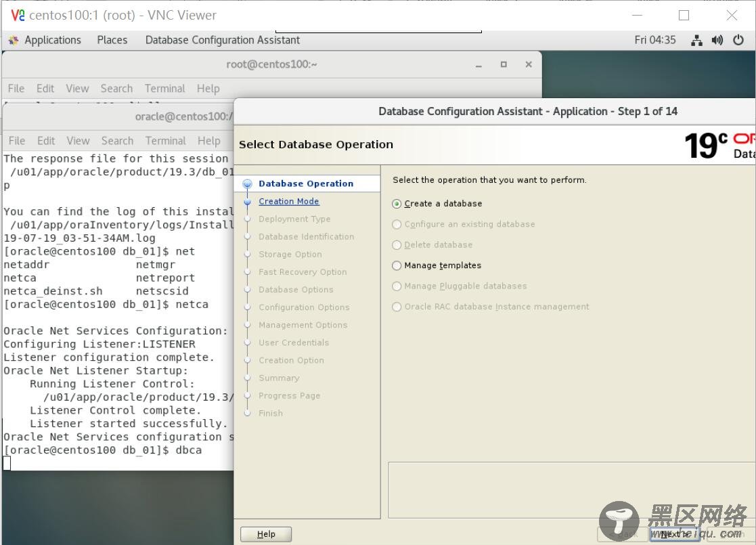Click the Applications foot icon
The height and width of the screenshot is (545, 756).
(x=14, y=41)
